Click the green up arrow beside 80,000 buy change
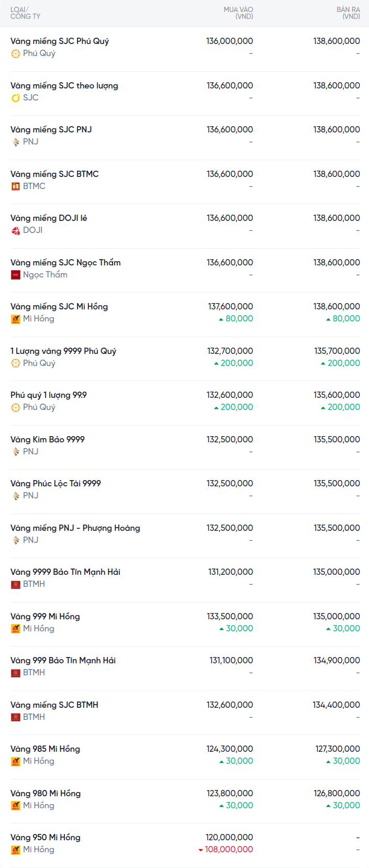 pos(221,319)
